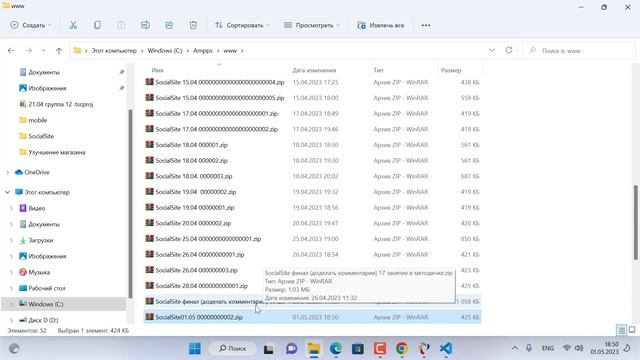
Task: Launch Google Chrome from taskbar
Action: click(402, 349)
